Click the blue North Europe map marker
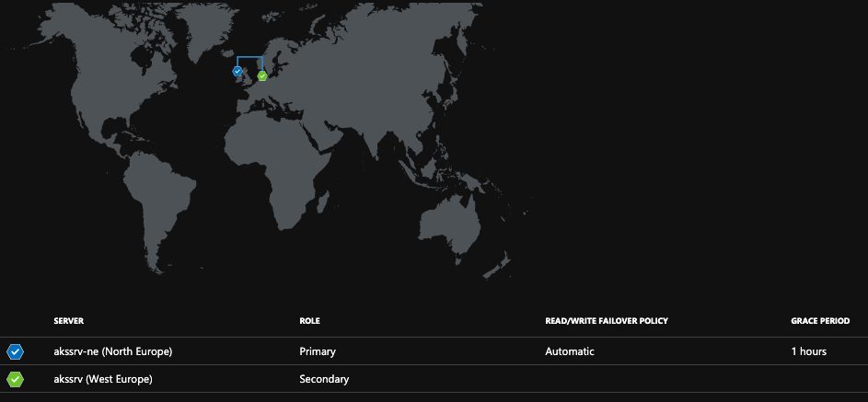Screen dimensions: 868x402 click(x=237, y=71)
